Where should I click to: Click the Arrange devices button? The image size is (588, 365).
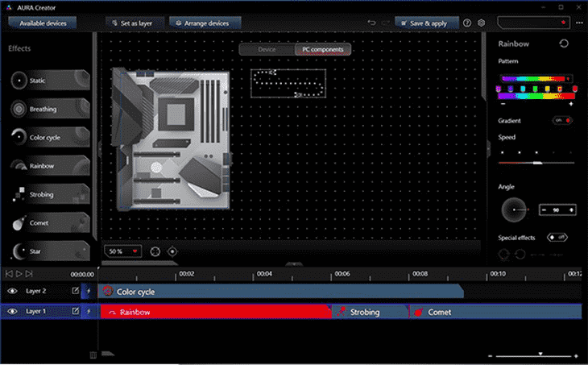coord(205,23)
